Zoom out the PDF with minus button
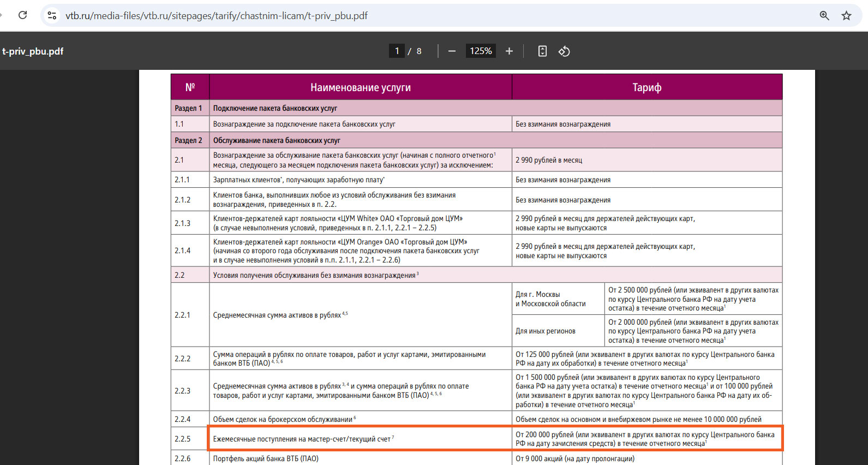The image size is (868, 465). (x=452, y=51)
